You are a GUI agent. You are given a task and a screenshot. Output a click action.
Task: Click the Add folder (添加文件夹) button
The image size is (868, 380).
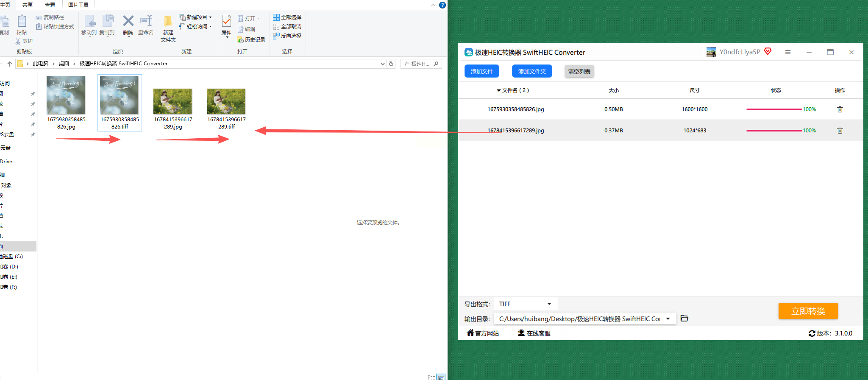[532, 71]
